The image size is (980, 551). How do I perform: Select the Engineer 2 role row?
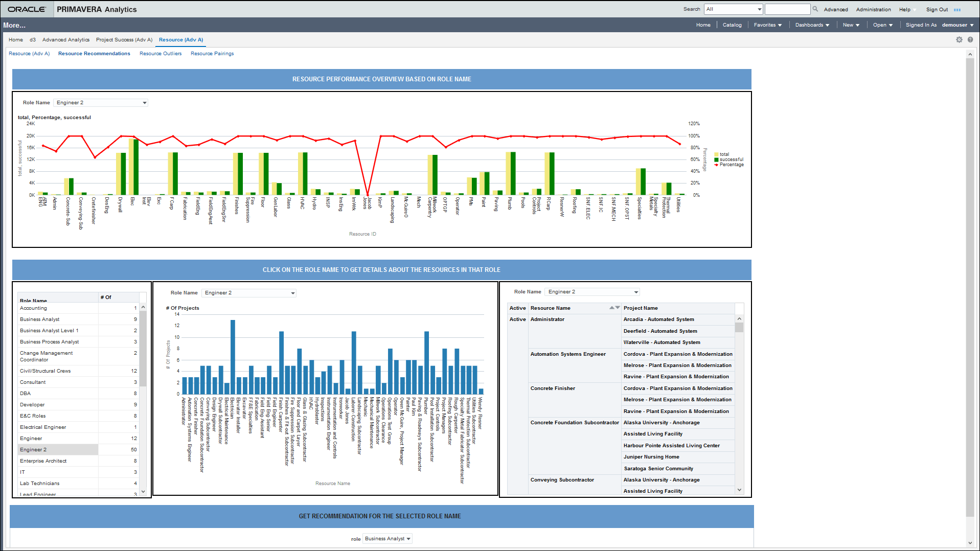78,450
